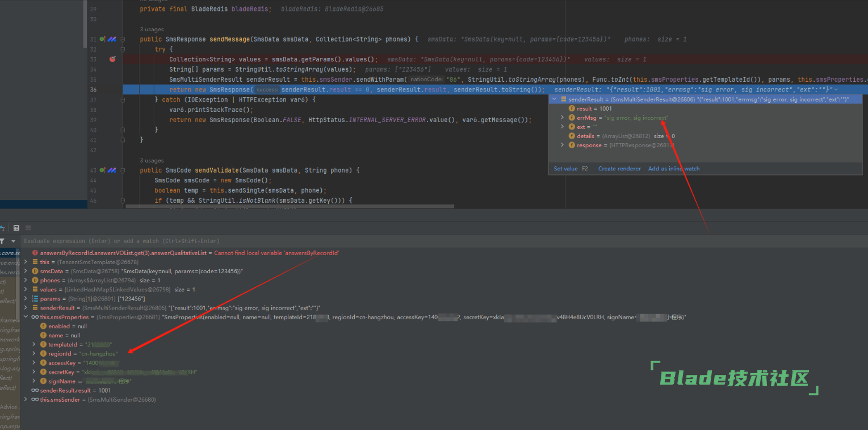This screenshot has width=868, height=430.
Task: Expand errMsg node in the popup
Action: (563, 118)
